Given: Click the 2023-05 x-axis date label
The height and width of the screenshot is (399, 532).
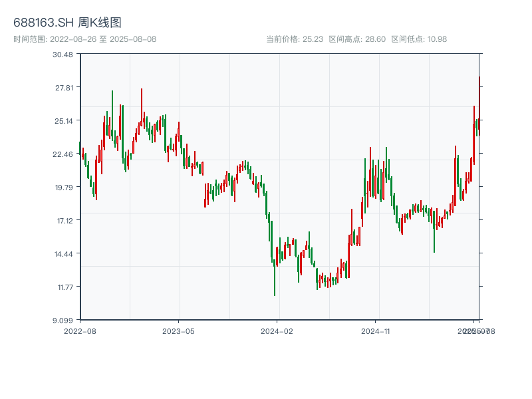Looking at the screenshot, I should click(179, 331).
